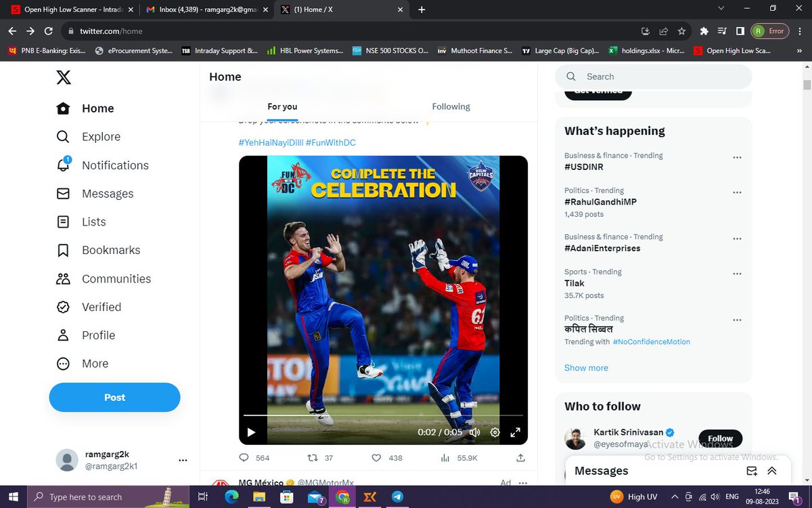Open the Explore page
Image resolution: width=812 pixels, height=508 pixels.
point(88,137)
